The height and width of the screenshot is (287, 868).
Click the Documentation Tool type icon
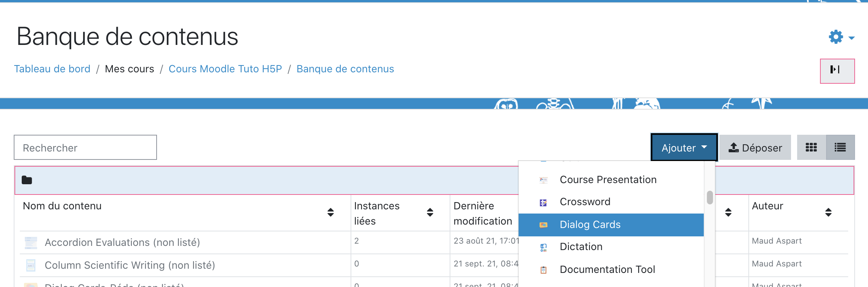pyautogui.click(x=543, y=270)
